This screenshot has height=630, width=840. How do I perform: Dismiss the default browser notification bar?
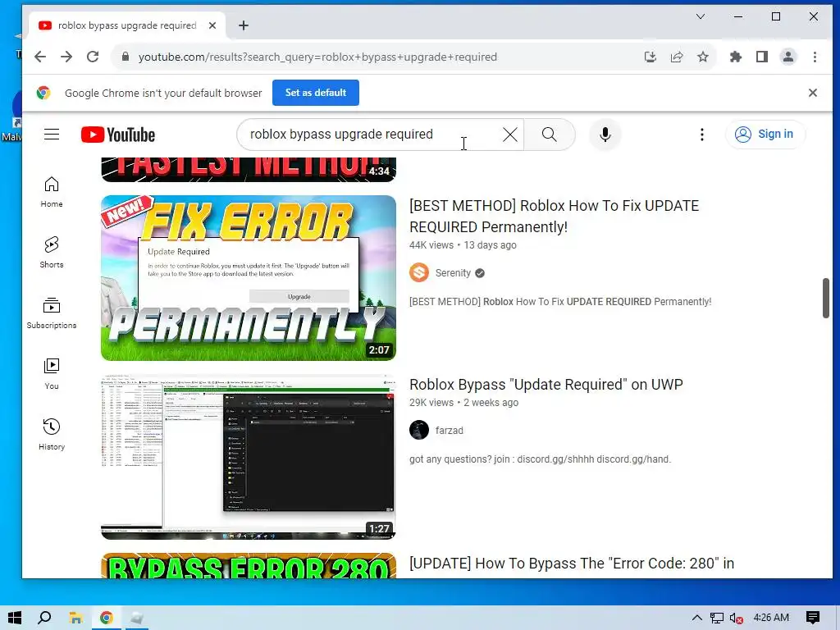813,93
